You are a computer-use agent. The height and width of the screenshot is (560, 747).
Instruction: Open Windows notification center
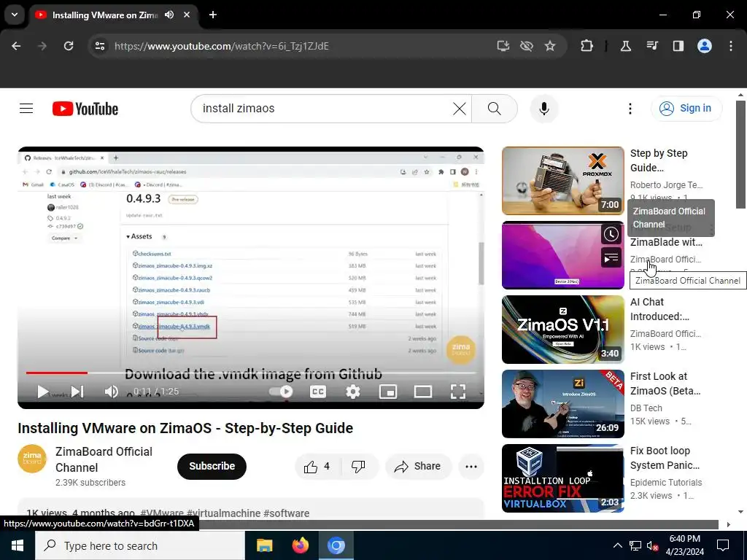coord(723,545)
